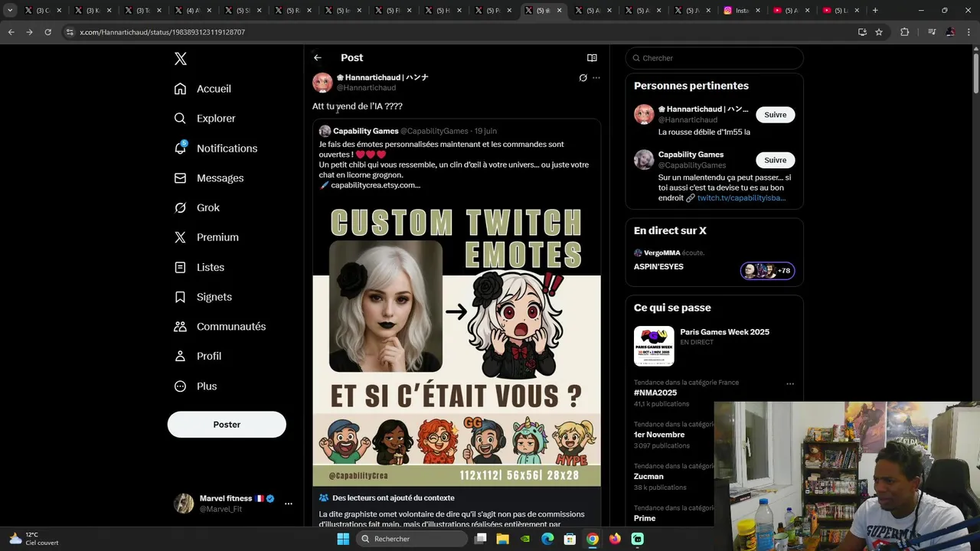Open File Explorer from taskbar
This screenshot has width=980, height=551.
tap(503, 539)
